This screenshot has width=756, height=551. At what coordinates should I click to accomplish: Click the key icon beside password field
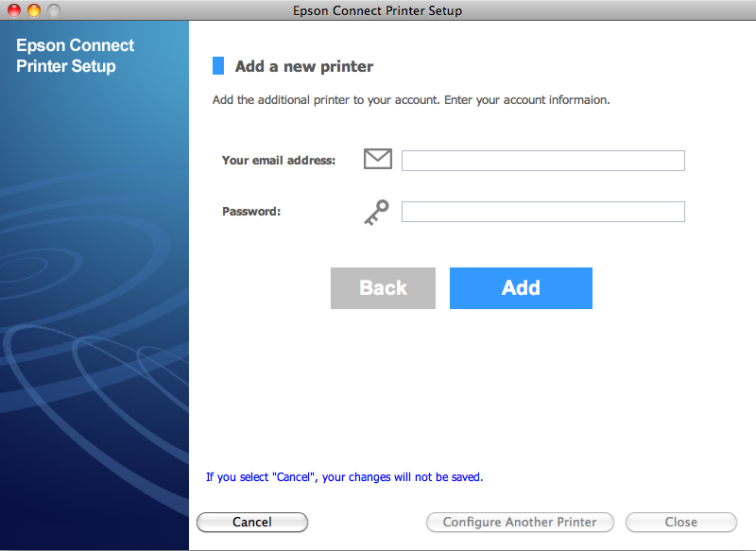[x=375, y=212]
